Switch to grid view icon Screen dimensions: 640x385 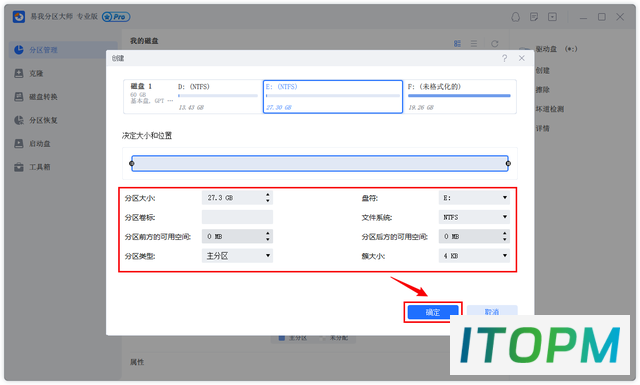click(x=457, y=44)
